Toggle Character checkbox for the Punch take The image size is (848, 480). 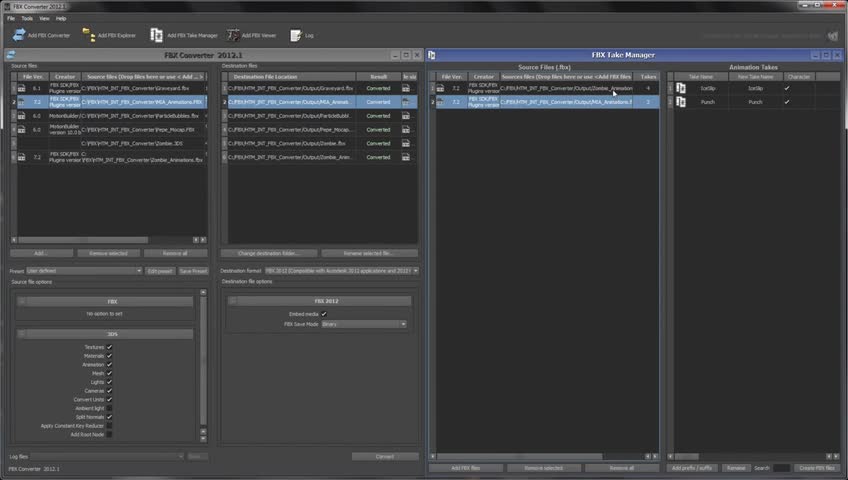tap(787, 102)
